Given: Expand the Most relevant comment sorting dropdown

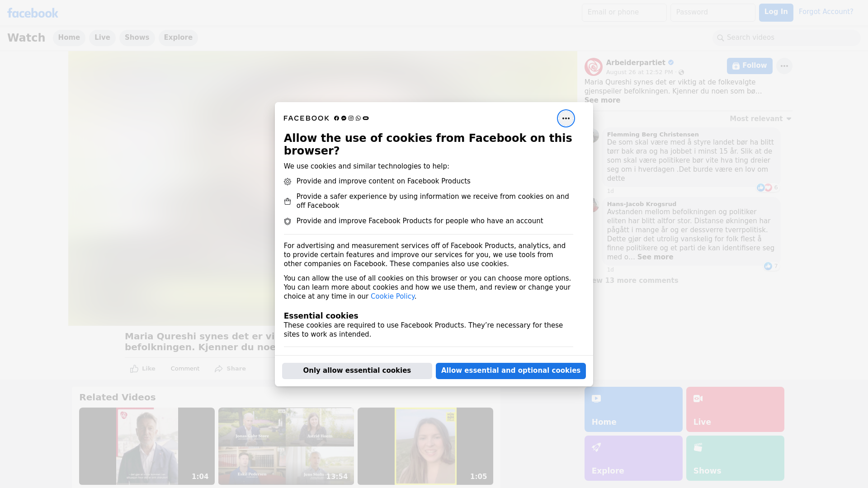Looking at the screenshot, I should [760, 119].
